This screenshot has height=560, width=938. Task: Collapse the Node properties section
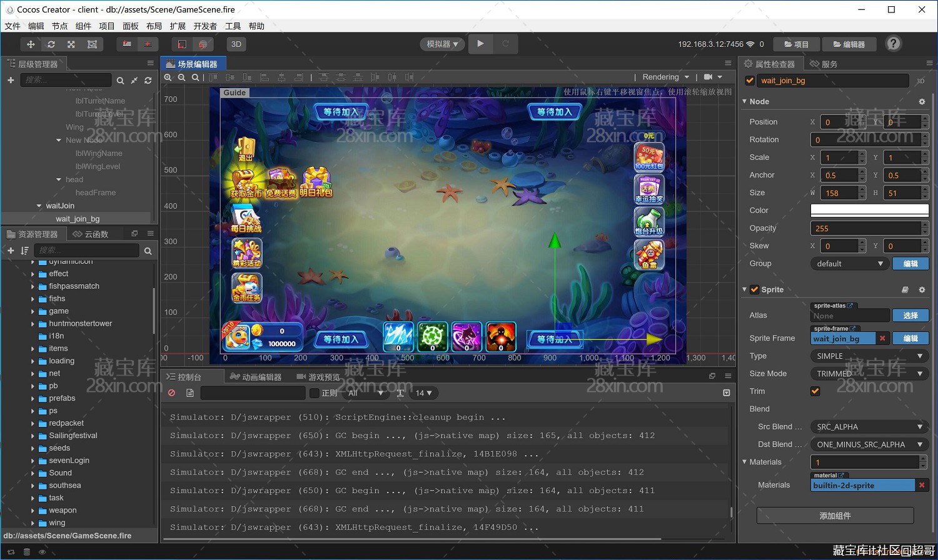(745, 101)
